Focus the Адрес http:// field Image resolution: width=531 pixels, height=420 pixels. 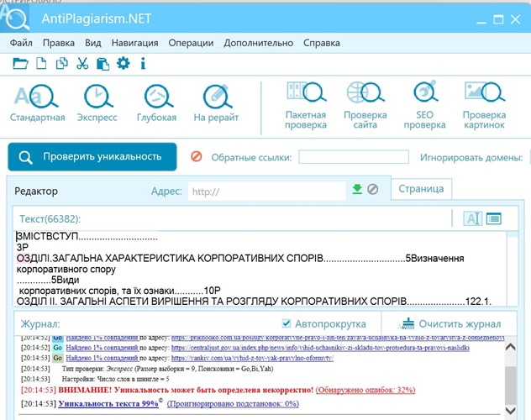(x=267, y=192)
